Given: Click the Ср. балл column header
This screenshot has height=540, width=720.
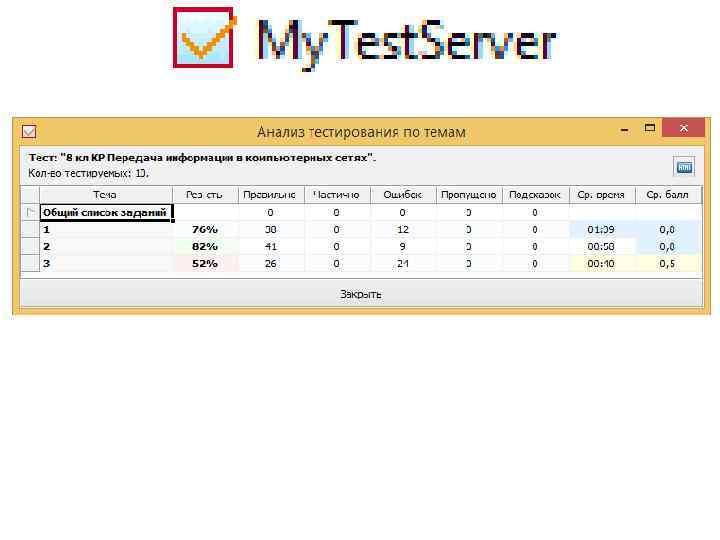Looking at the screenshot, I should [x=667, y=195].
